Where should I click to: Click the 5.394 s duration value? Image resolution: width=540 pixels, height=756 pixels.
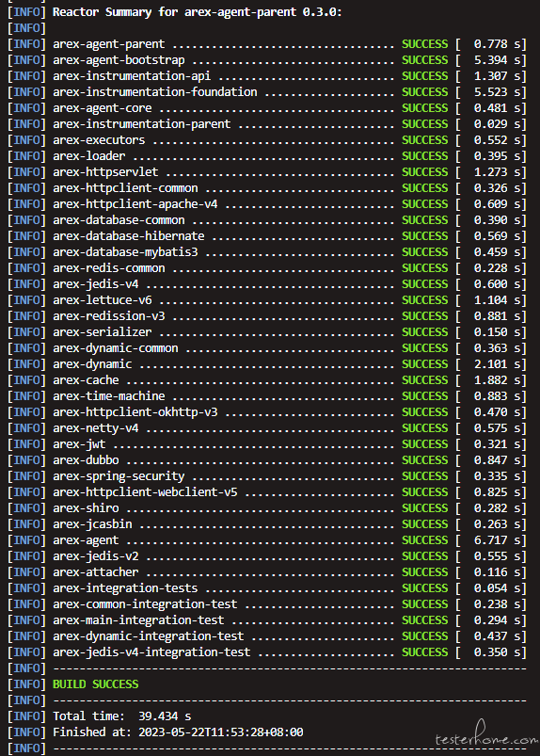[x=497, y=60]
